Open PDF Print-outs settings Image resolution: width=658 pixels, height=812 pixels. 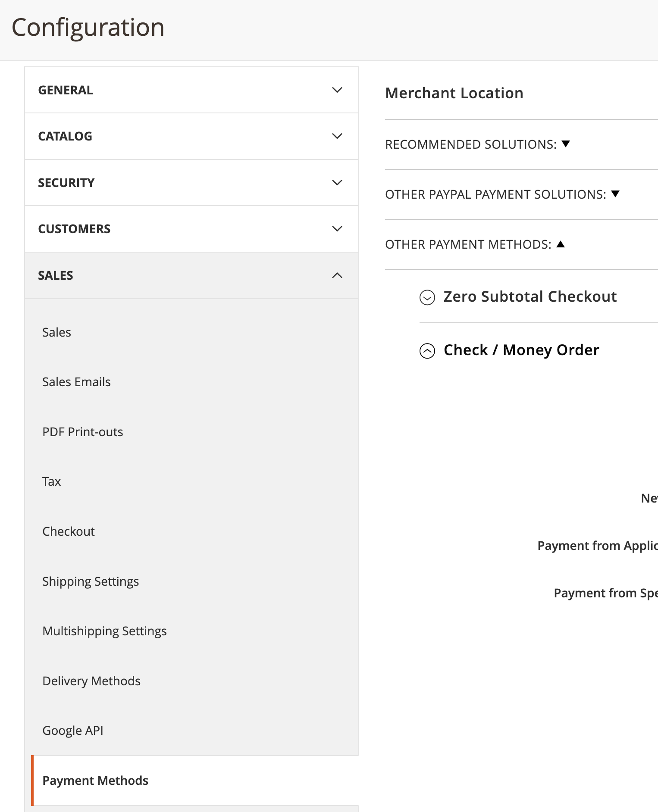82,432
